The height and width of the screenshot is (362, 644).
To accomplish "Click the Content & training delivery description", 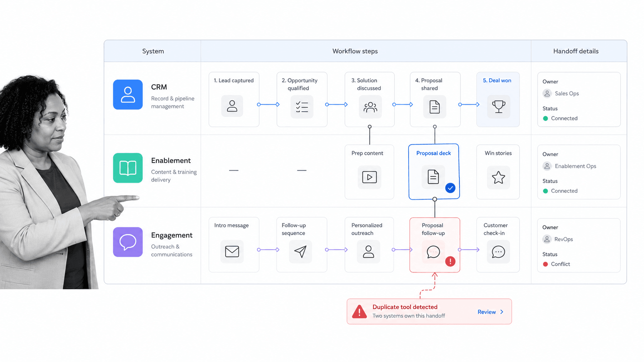I will click(x=174, y=176).
